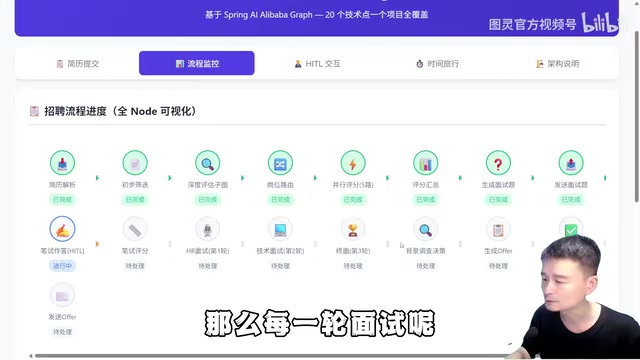The height and width of the screenshot is (360, 640).
Task: Click the 已完成 badge under 并行评分(5路)
Action: point(353,200)
